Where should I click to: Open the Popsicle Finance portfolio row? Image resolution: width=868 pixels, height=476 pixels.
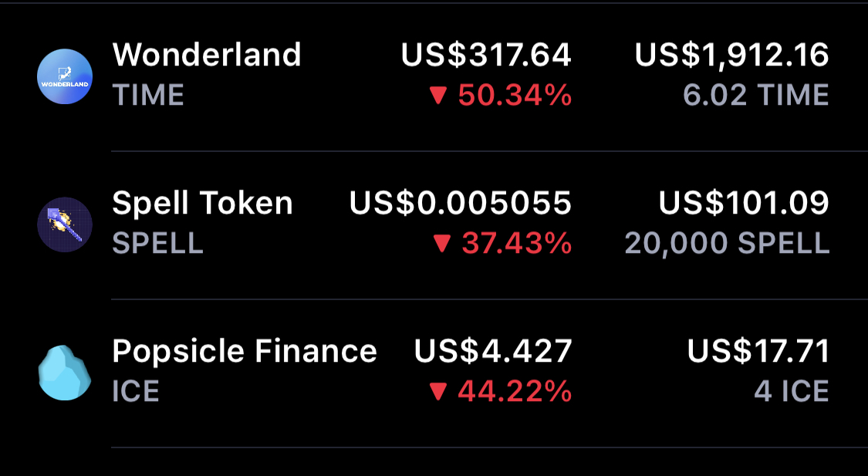(432, 370)
